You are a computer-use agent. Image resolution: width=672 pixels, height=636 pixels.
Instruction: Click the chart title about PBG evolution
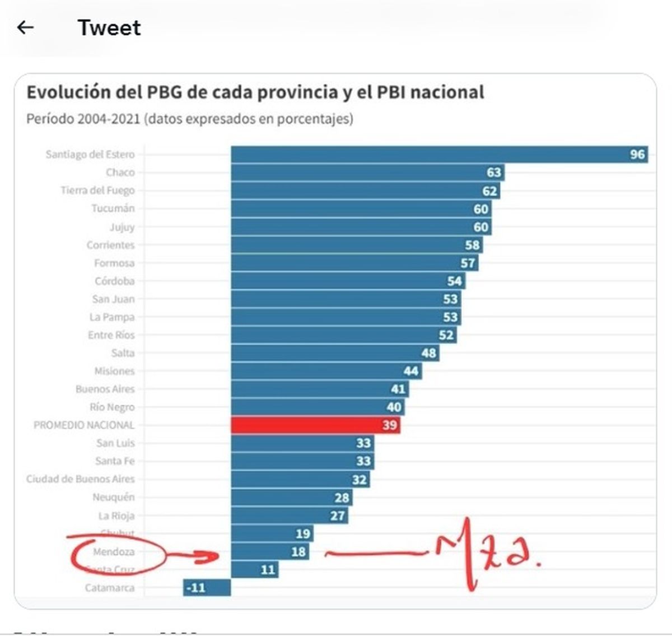click(x=255, y=92)
